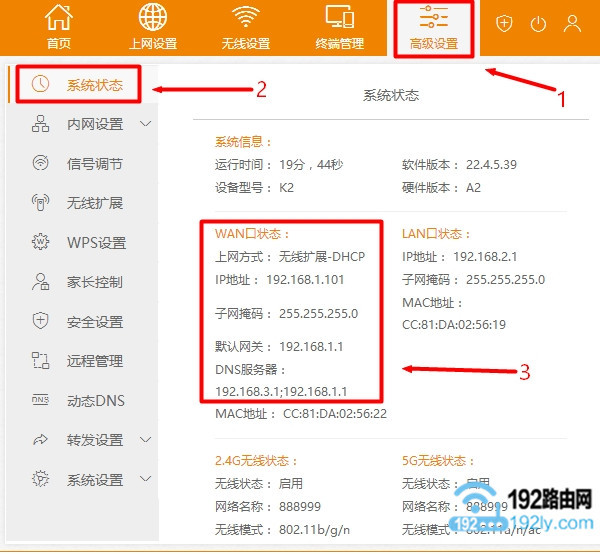Screen dimensions: 600x556
Task: Click the power icon in top bar
Action: point(538,24)
